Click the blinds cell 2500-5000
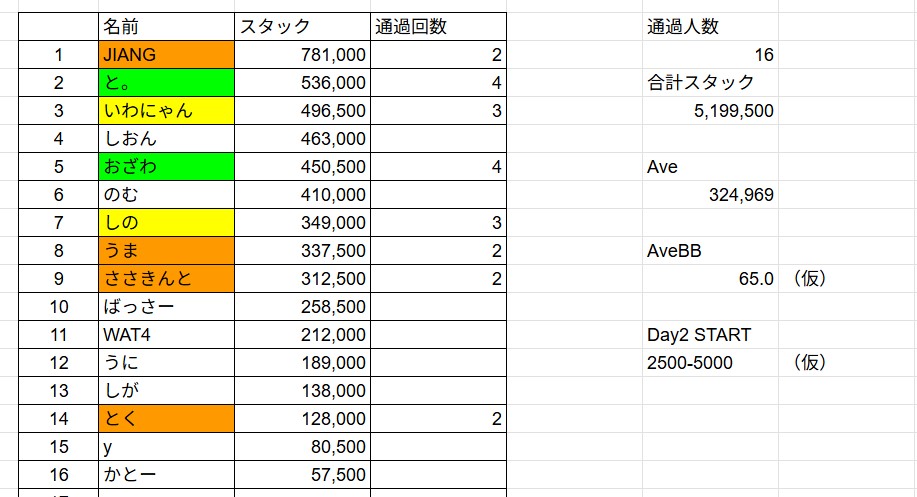Viewport: 917px width, 497px height. tap(711, 363)
